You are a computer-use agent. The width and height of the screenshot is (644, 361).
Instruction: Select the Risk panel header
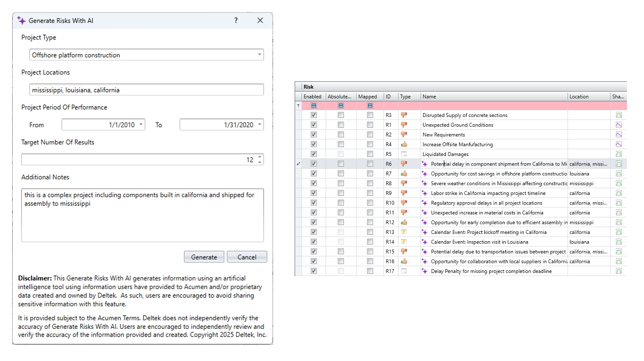[310, 86]
